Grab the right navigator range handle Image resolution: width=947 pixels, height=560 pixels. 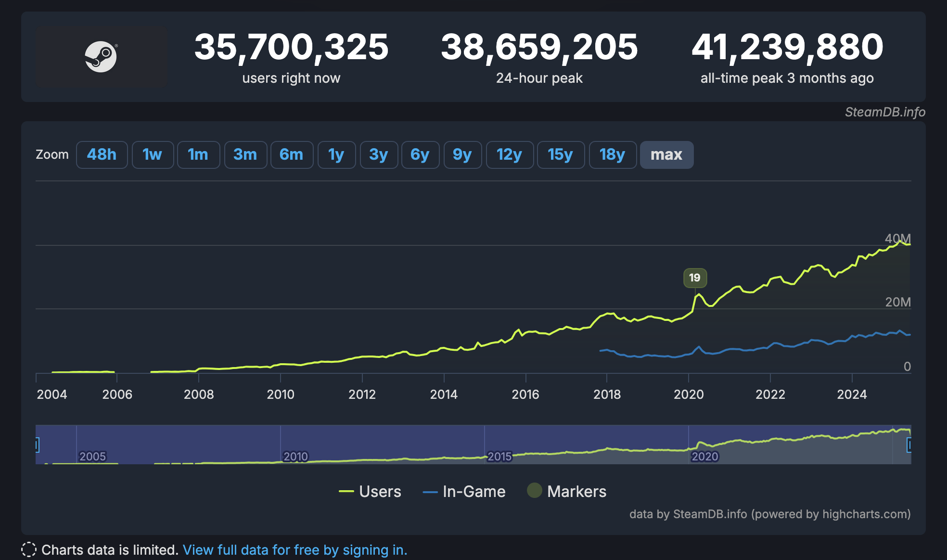point(909,445)
